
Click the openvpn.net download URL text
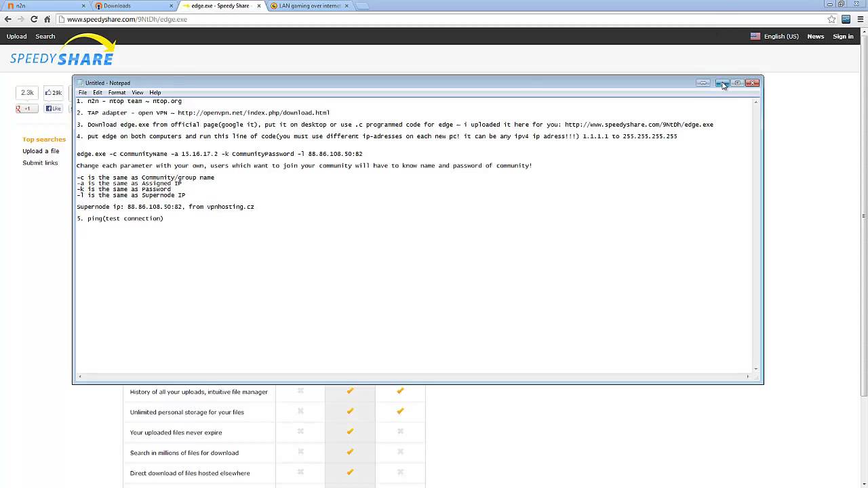(254, 113)
